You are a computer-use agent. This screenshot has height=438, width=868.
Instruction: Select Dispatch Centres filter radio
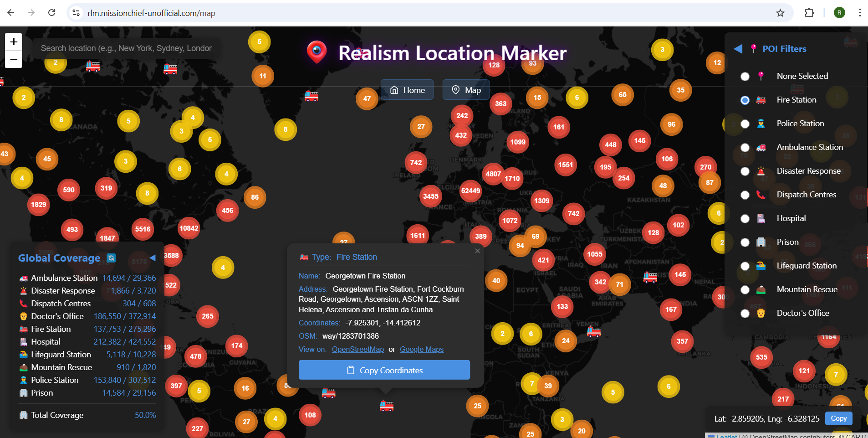coord(745,195)
